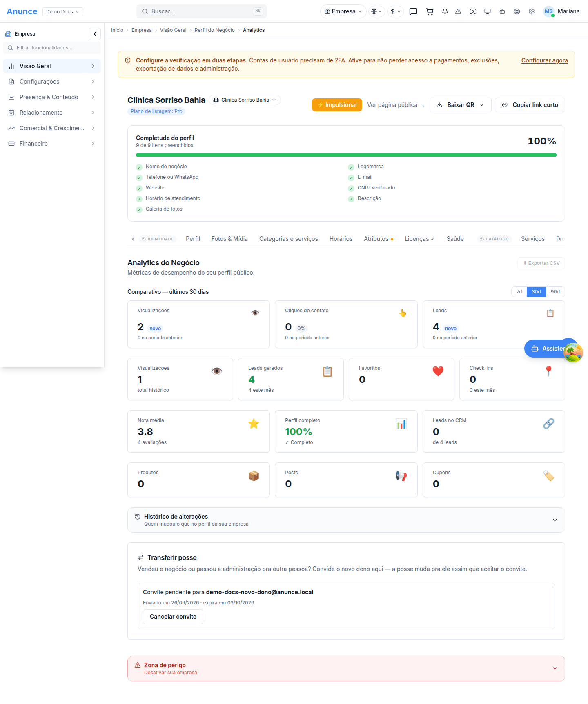
Task: Focus the Buscar search field
Action: [x=202, y=11]
